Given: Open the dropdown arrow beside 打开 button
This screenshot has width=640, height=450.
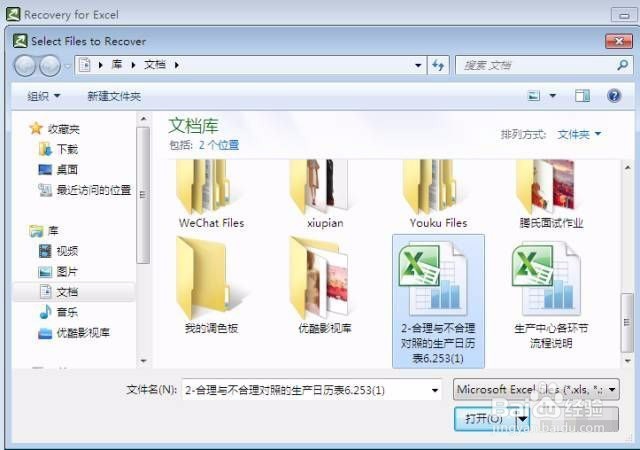Looking at the screenshot, I should (522, 419).
